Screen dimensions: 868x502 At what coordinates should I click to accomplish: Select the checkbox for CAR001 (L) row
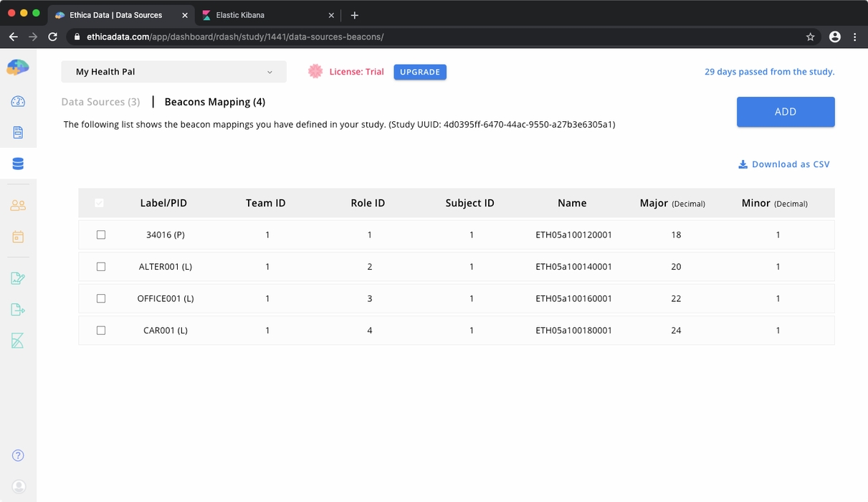click(100, 330)
